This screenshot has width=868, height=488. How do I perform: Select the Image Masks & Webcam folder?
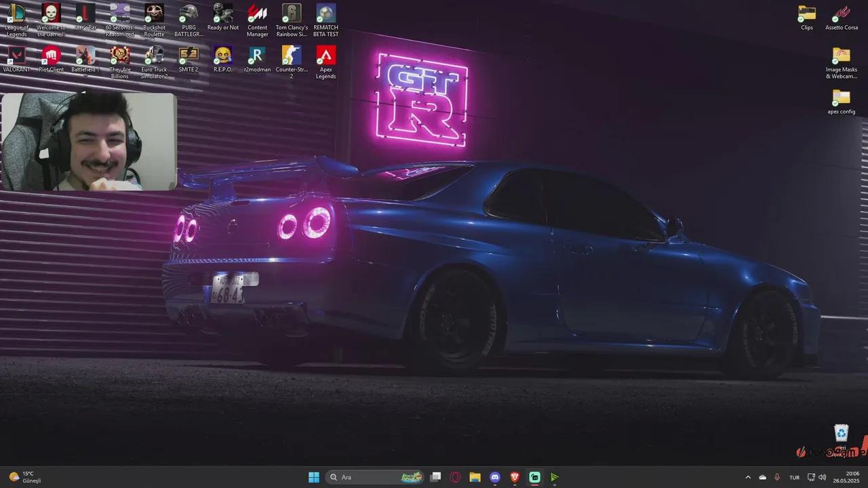point(842,62)
